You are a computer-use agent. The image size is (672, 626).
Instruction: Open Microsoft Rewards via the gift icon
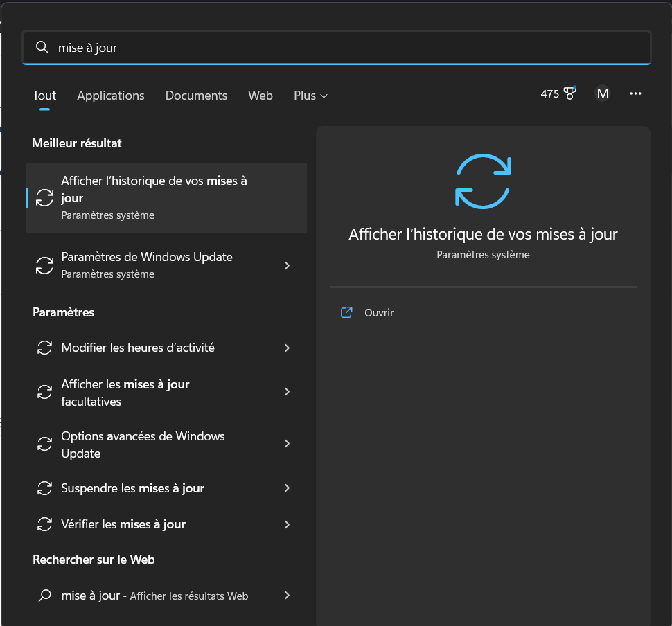[569, 93]
